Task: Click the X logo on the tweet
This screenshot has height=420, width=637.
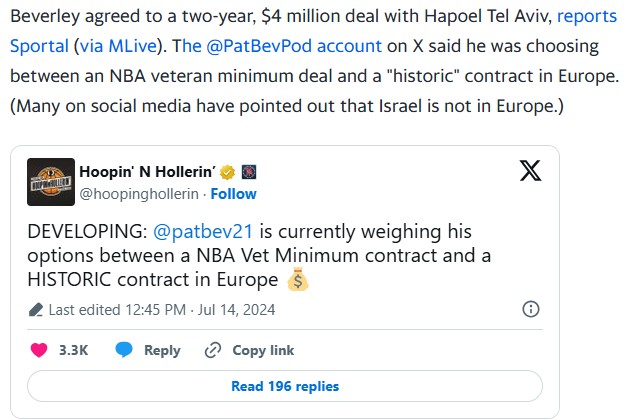Action: (x=530, y=170)
